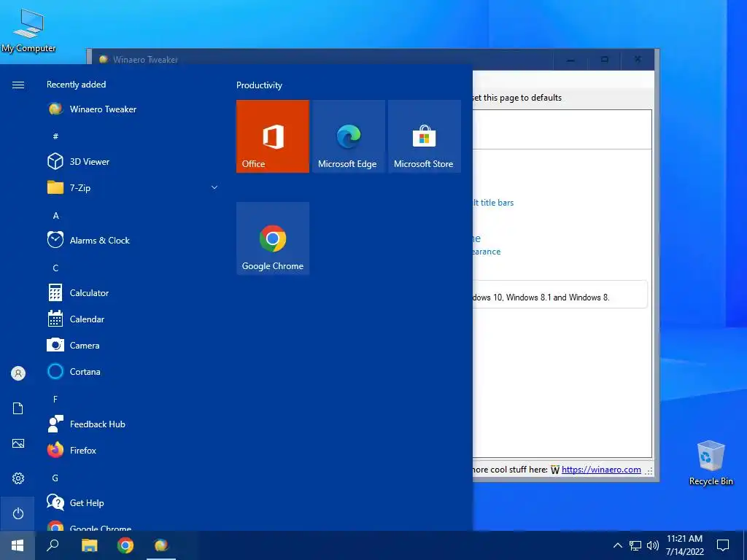Screen dimensions: 747x560
Task: Maximize the Winaero Tweaker window
Action: click(x=604, y=60)
